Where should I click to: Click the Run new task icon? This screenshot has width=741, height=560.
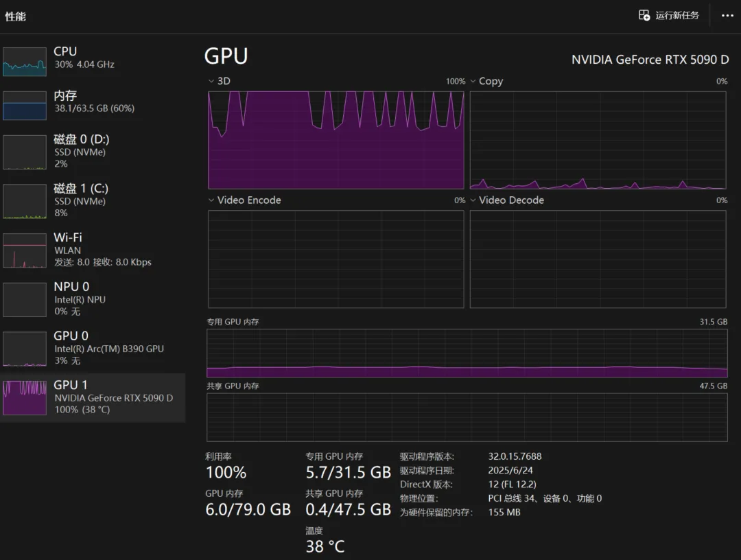coord(644,16)
